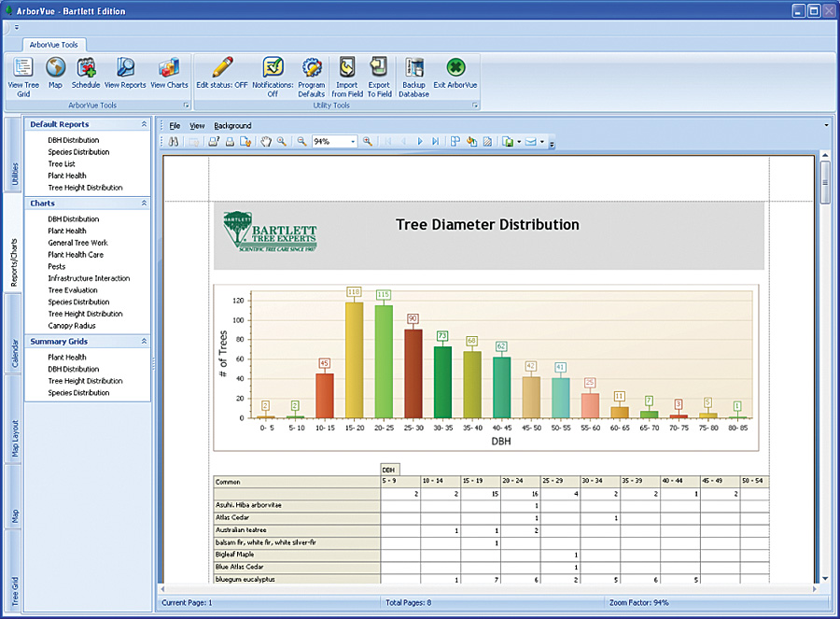Viewport: 840px width, 619px height.
Task: Collapse the Default Reports section
Action: pos(144,124)
